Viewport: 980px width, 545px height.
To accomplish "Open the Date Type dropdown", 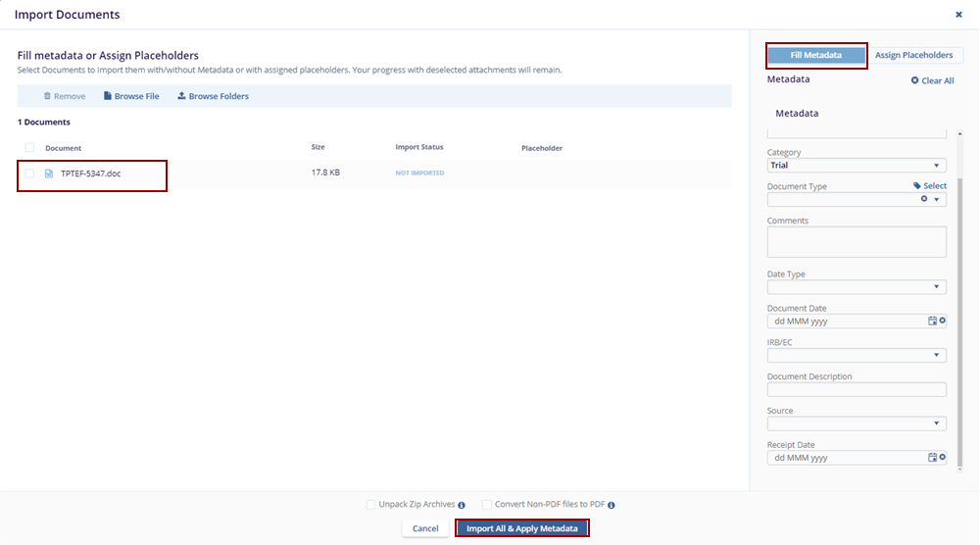I will [856, 287].
